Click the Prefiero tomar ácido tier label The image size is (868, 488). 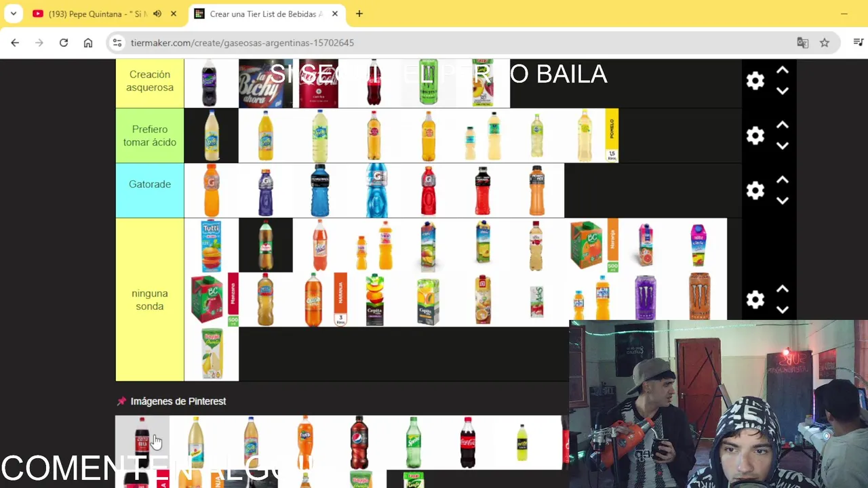pyautogui.click(x=150, y=136)
